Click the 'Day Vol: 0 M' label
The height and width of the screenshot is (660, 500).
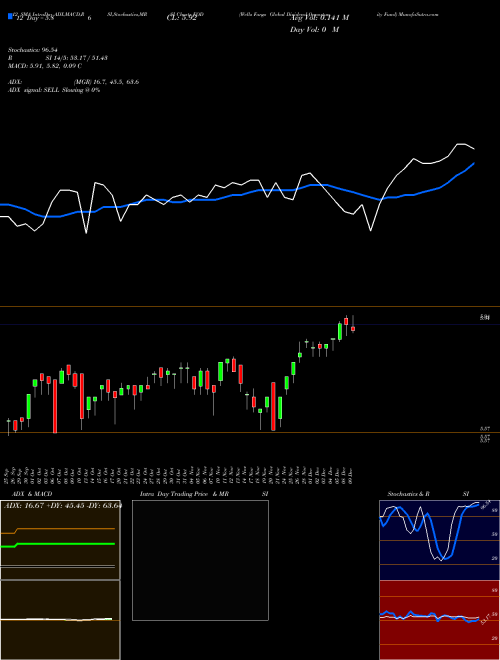(x=314, y=29)
